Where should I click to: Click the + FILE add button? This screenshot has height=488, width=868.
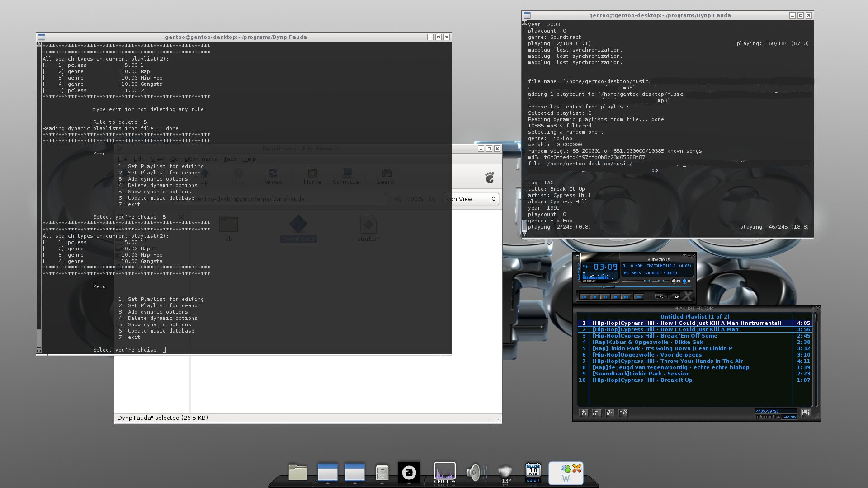(x=584, y=413)
